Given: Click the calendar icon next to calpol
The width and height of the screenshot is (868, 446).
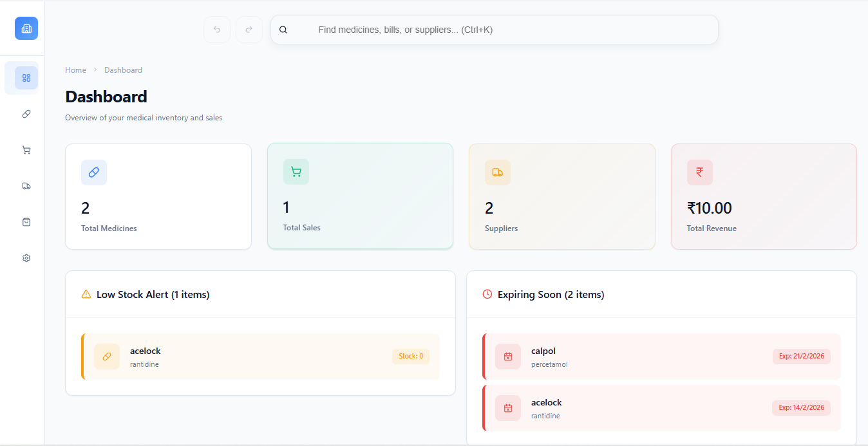Looking at the screenshot, I should click(507, 356).
